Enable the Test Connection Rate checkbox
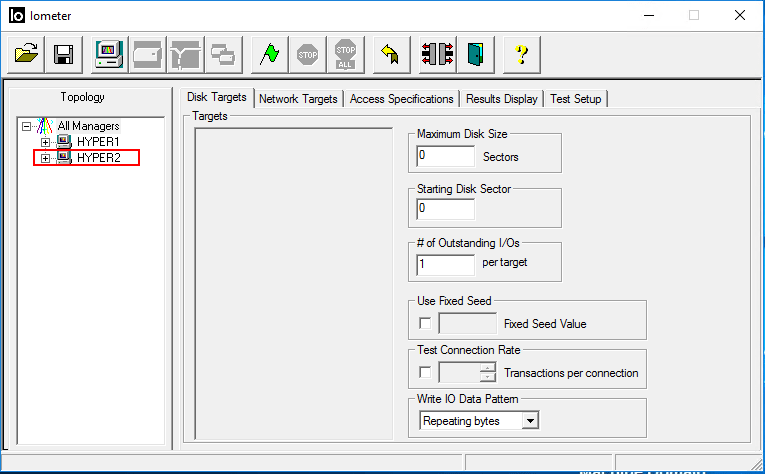This screenshot has height=474, width=765. pyautogui.click(x=425, y=372)
